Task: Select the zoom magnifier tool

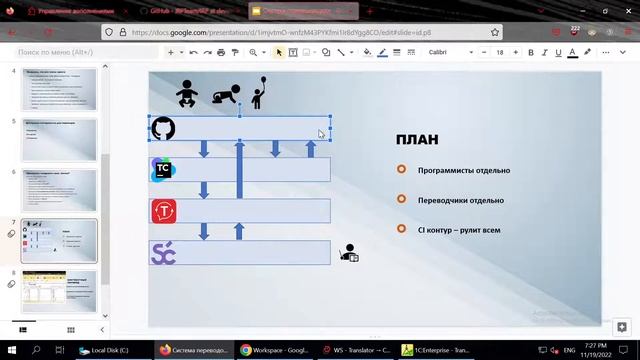Action: point(253,52)
